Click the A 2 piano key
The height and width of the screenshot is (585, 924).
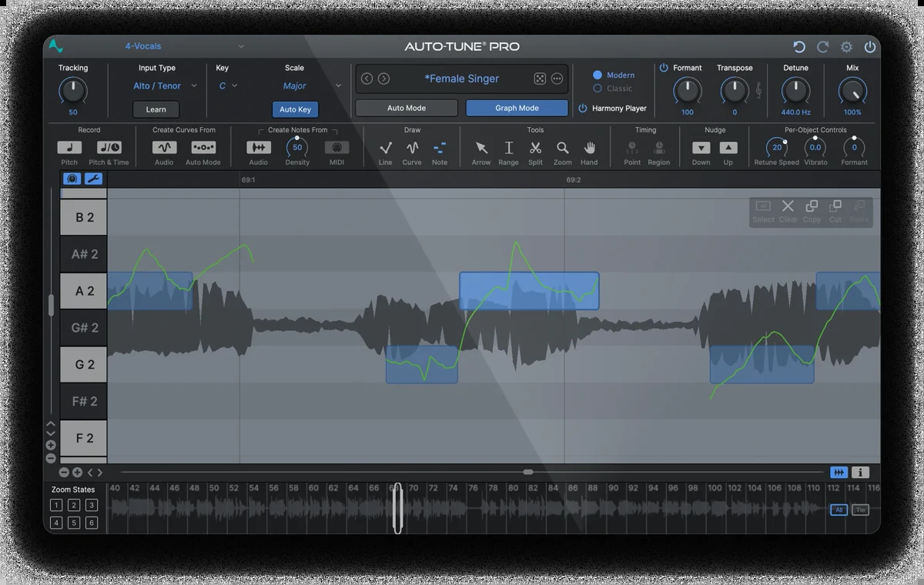[84, 291]
